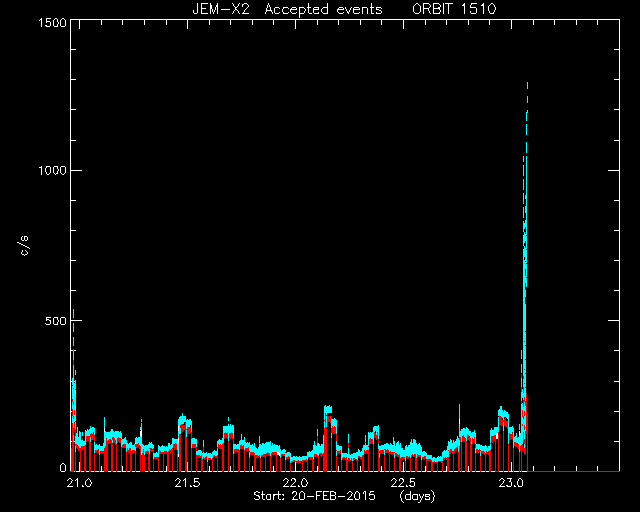
Task: Click the 21.0 x-axis tick label
Action: point(79,483)
